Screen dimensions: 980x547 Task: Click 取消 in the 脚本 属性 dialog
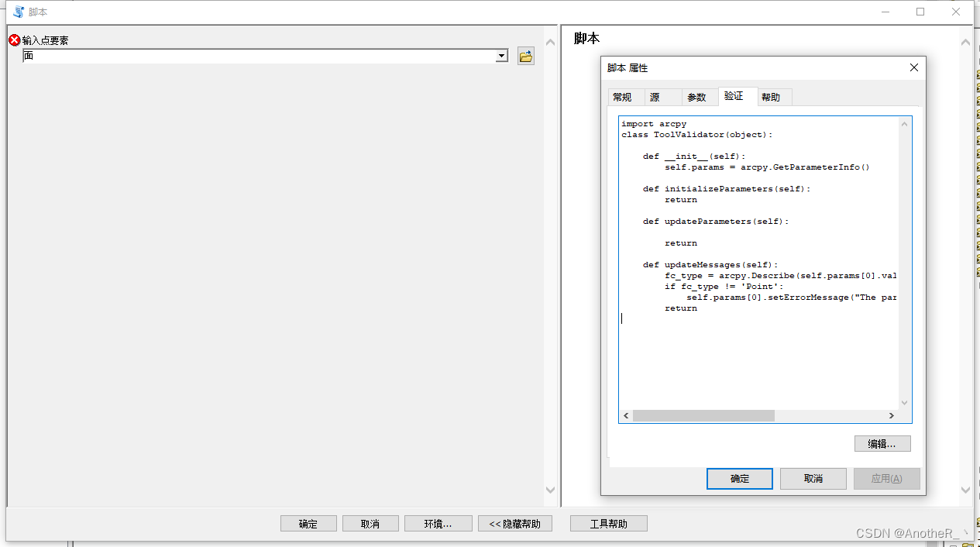(813, 479)
